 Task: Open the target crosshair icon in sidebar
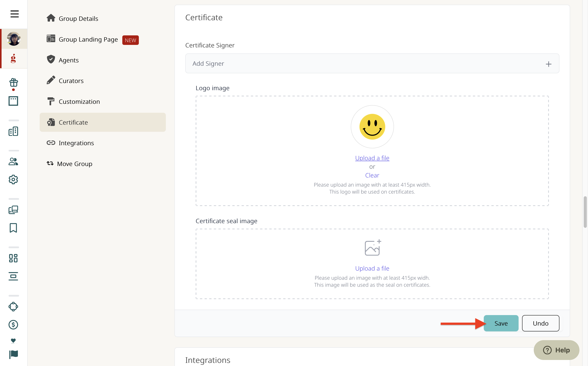[13, 307]
